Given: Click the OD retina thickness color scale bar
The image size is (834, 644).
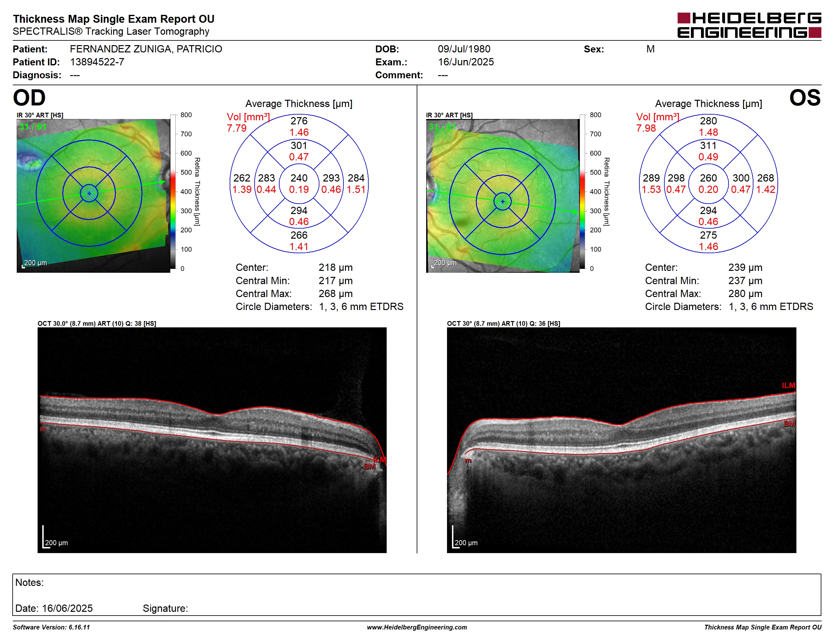Looking at the screenshot, I should [x=173, y=192].
